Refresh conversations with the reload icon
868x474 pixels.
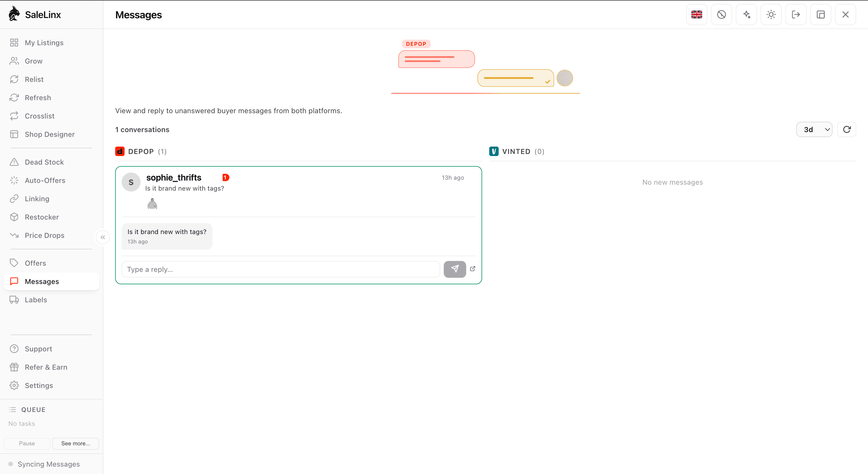pyautogui.click(x=847, y=129)
